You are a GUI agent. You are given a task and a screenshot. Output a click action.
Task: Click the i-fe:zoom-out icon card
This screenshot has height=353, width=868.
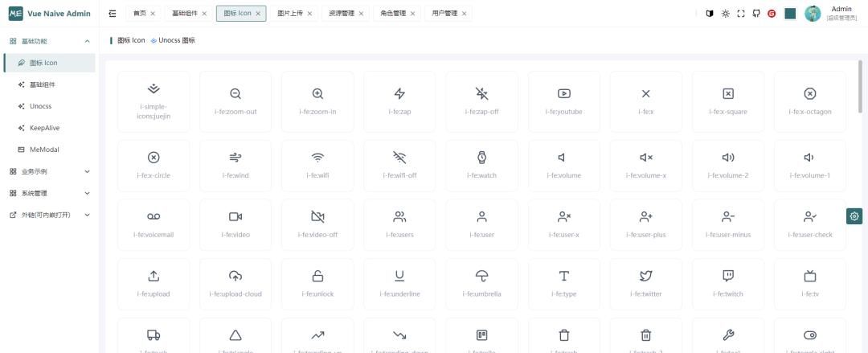pos(235,101)
